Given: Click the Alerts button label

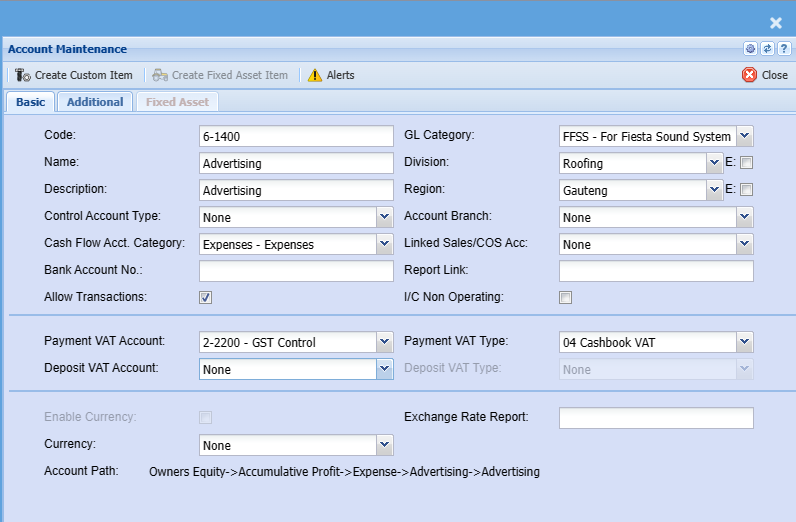Looking at the screenshot, I should coord(340,75).
